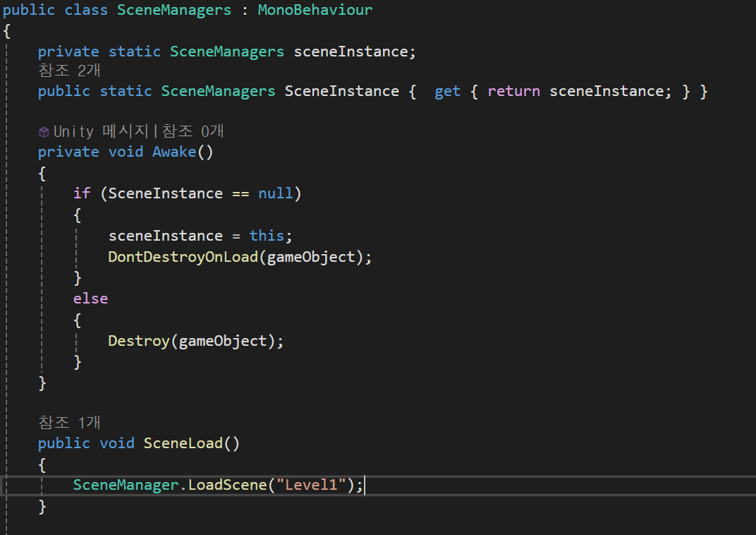
Task: Click the 'get' accessor keyword
Action: pyautogui.click(x=447, y=92)
